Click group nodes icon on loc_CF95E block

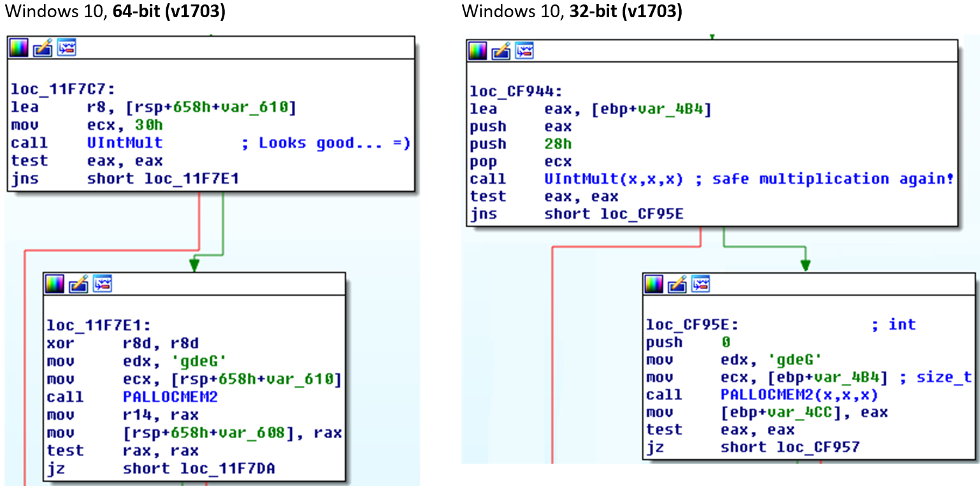click(x=702, y=284)
